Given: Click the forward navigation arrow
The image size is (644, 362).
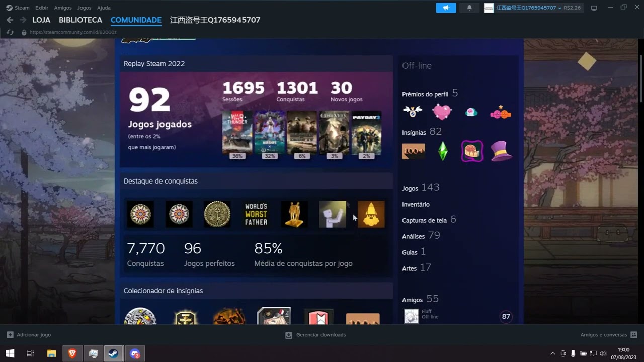Looking at the screenshot, I should coord(23,20).
